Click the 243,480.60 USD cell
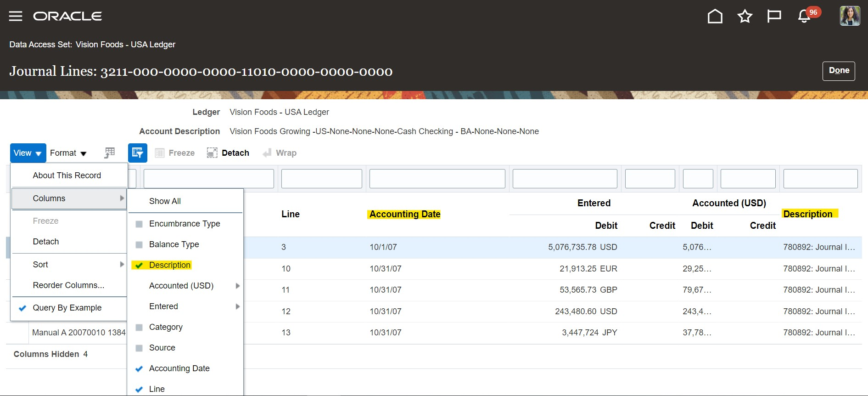 pos(586,311)
